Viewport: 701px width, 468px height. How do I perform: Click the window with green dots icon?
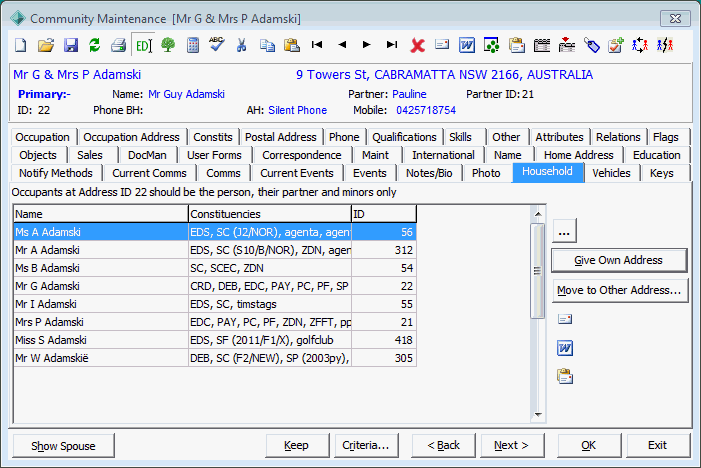[491, 45]
